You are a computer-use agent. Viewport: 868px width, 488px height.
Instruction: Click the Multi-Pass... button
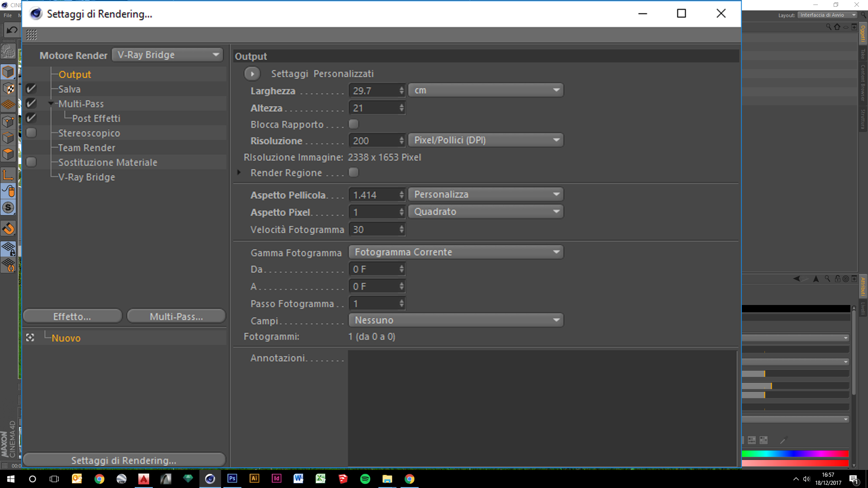coord(176,316)
